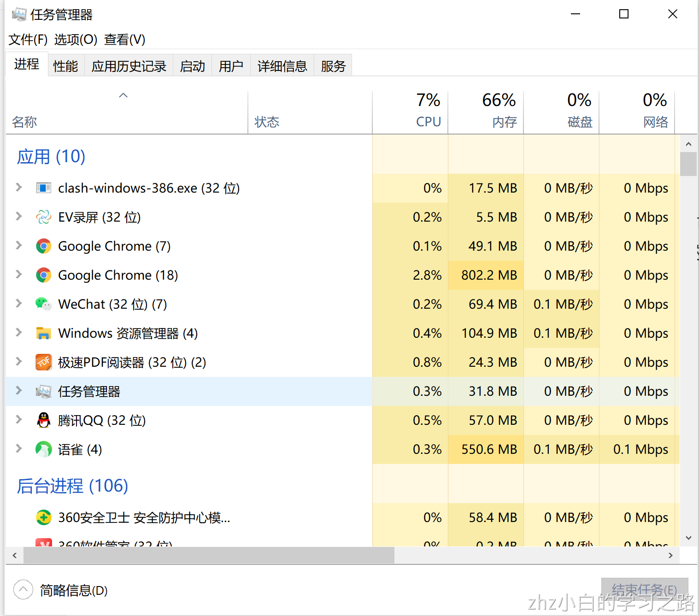
Task: Click the 550.6 MB memory cell
Action: tap(486, 449)
